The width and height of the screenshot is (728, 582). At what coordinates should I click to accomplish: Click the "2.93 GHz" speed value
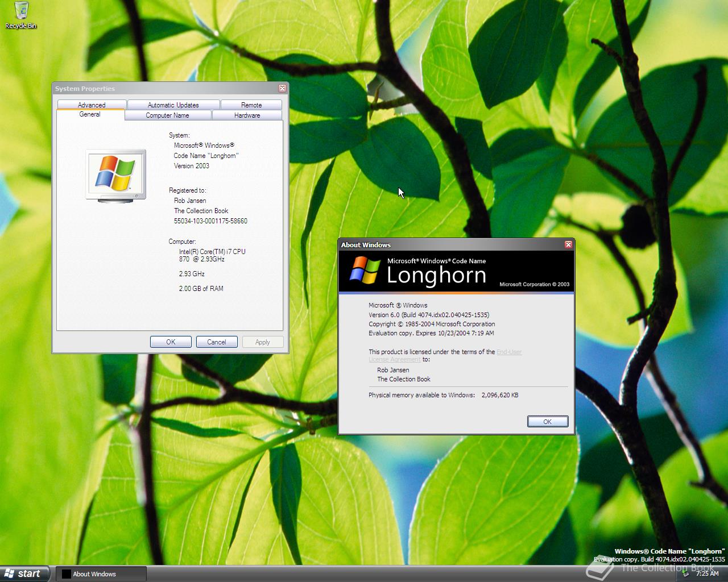pos(192,273)
